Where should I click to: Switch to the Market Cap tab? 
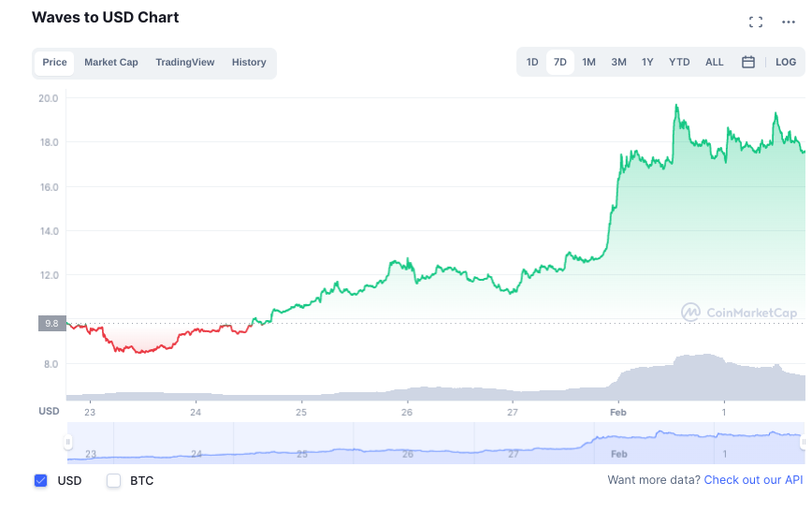pyautogui.click(x=111, y=63)
